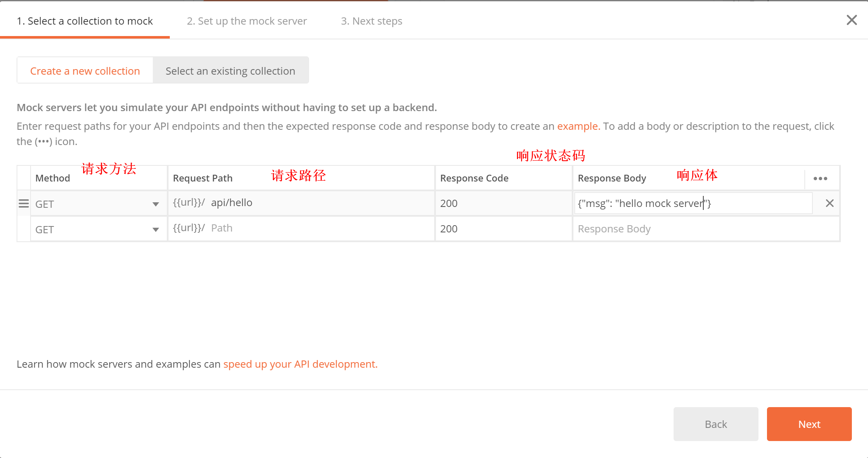868x458 pixels.
Task: Open the Next steps tab
Action: coord(371,21)
